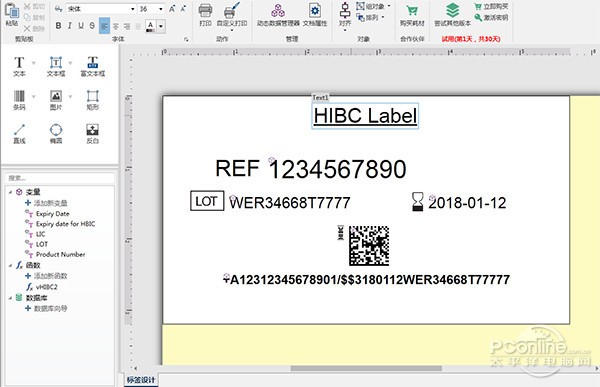This screenshot has width=600, height=387.
Task: Open the font color dropdown arrow
Action: 161,26
